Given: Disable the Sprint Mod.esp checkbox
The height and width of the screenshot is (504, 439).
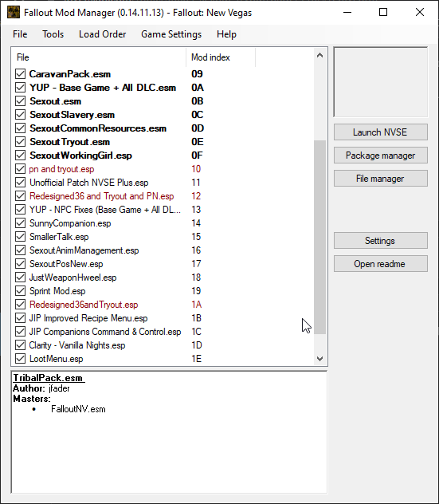Looking at the screenshot, I should click(20, 291).
